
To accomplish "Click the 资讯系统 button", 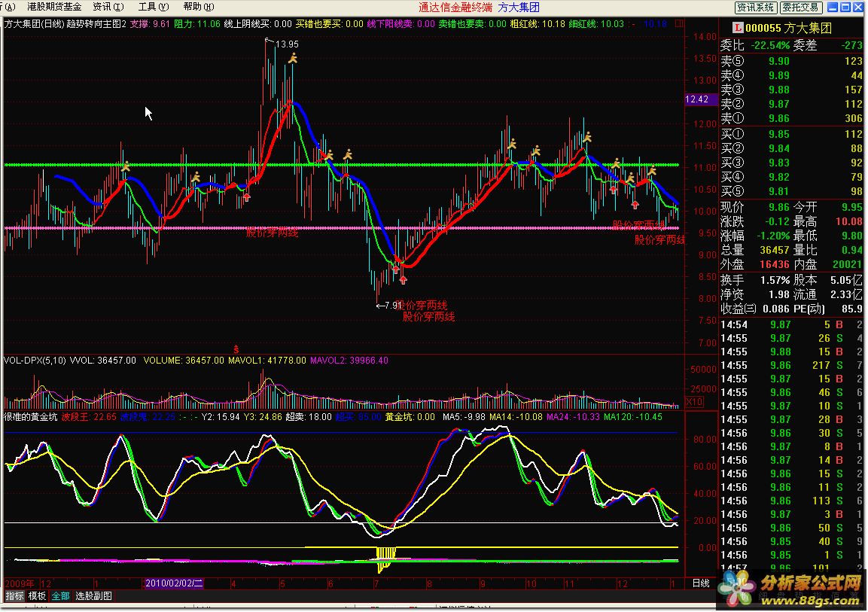I will click(755, 8).
